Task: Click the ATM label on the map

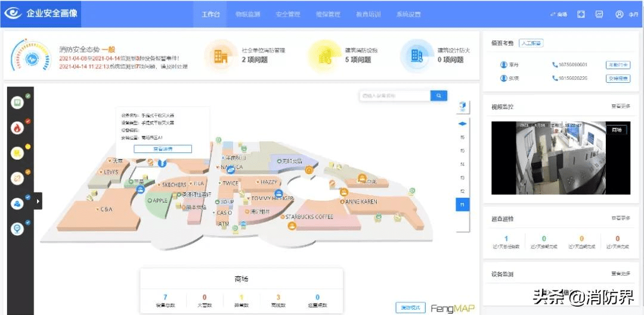Action: (x=224, y=224)
